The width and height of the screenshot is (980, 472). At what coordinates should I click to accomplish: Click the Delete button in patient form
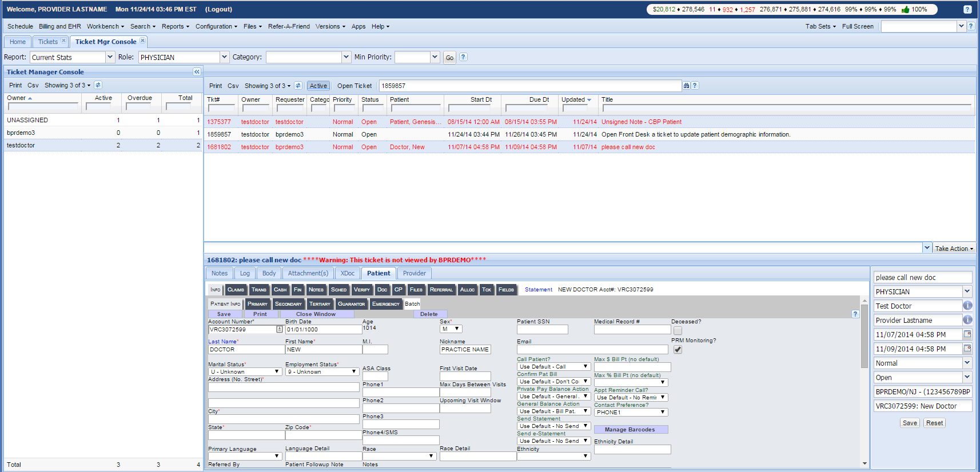(x=429, y=314)
